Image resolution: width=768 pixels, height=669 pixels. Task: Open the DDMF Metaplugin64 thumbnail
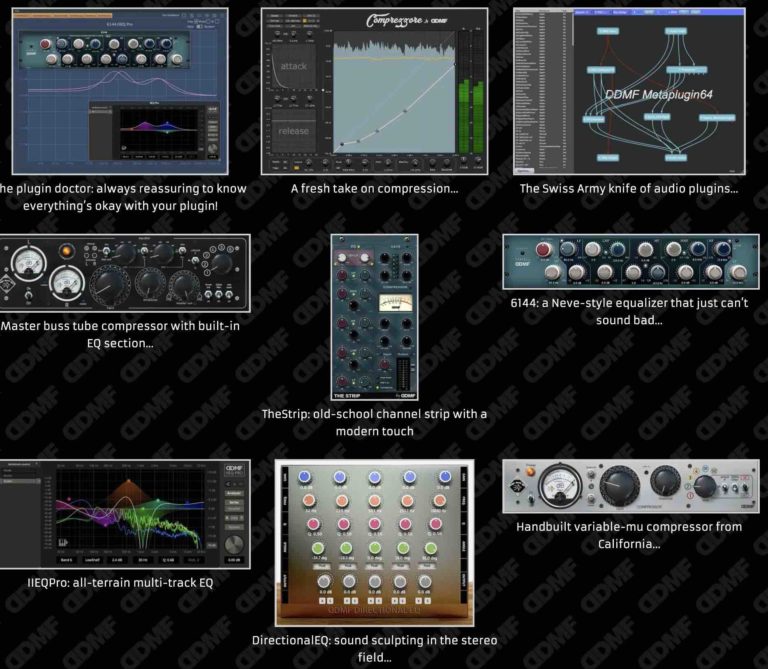629,91
